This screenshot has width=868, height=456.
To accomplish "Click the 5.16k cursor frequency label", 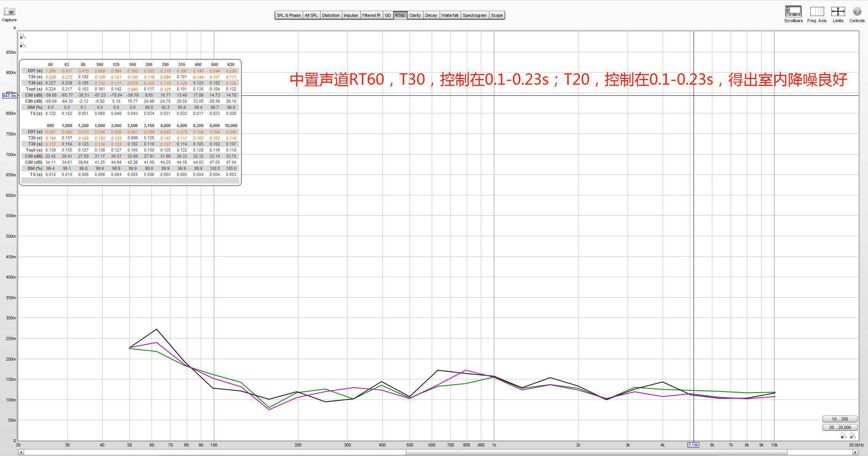I will 693,445.
